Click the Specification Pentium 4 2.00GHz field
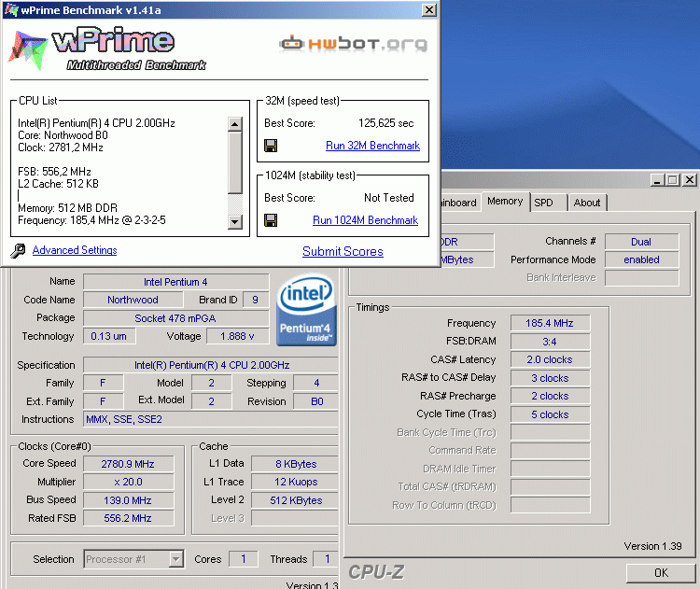 tap(212, 365)
